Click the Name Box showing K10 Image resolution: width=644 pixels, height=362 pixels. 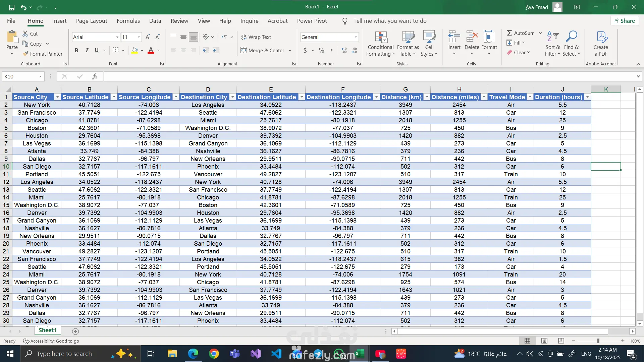(x=21, y=76)
